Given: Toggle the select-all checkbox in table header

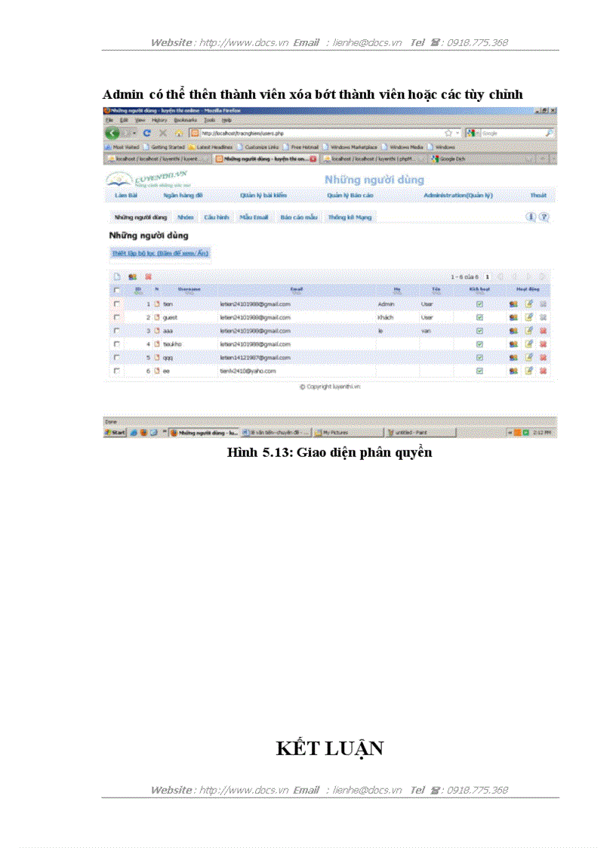Looking at the screenshot, I should point(116,290).
